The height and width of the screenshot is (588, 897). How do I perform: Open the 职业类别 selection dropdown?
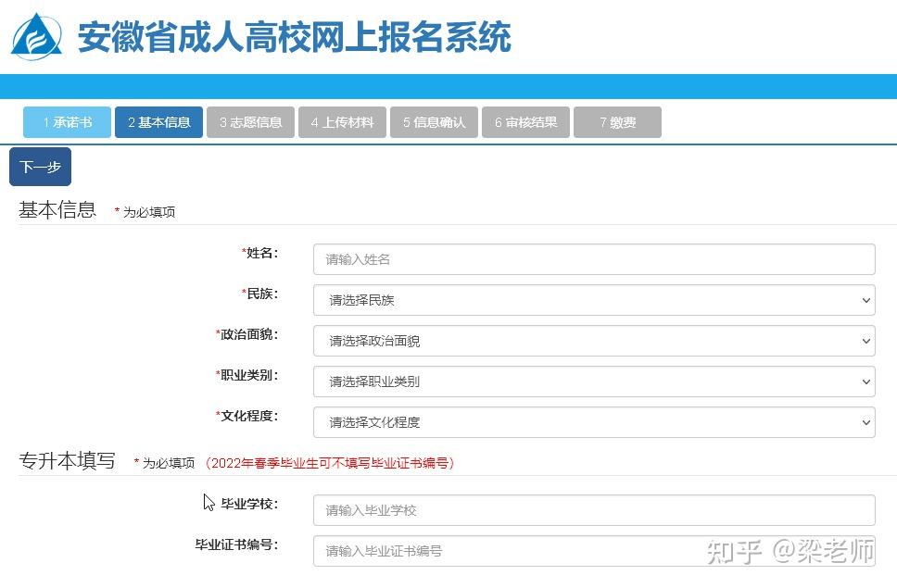594,382
